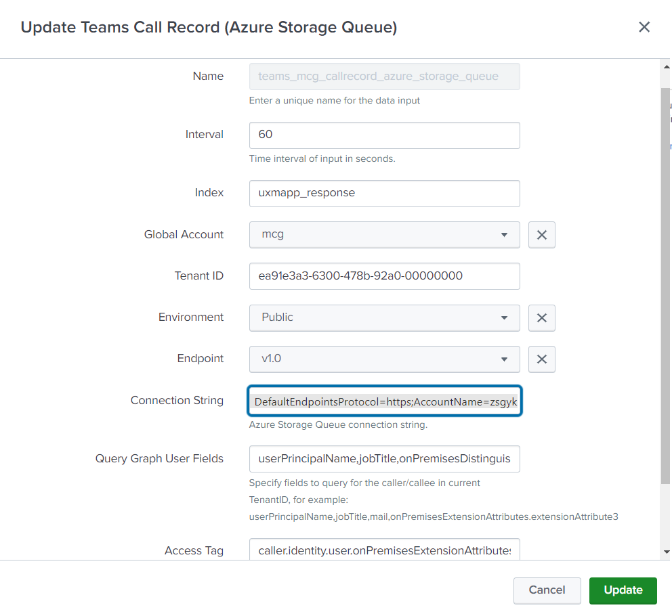Click the Connection String input box
672x616 pixels.
pyautogui.click(x=384, y=402)
